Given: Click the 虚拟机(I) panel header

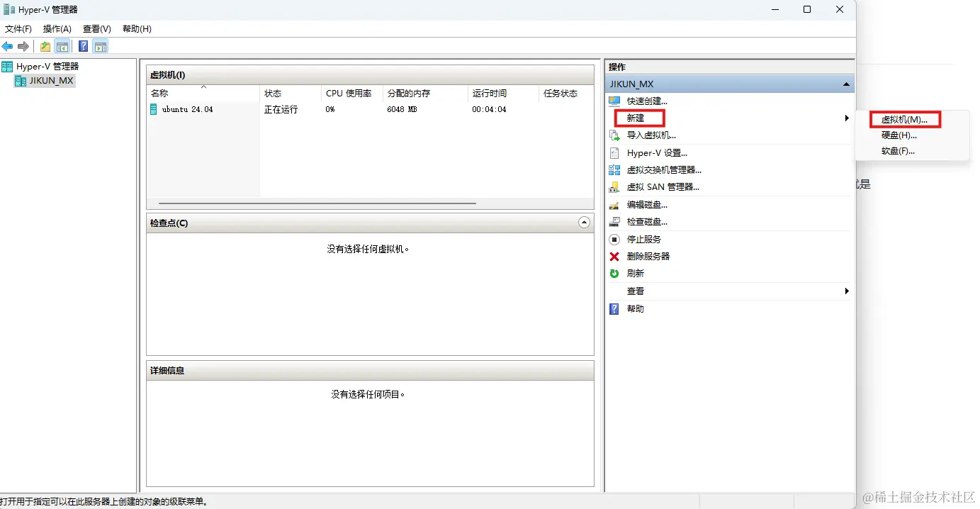Looking at the screenshot, I should (370, 75).
